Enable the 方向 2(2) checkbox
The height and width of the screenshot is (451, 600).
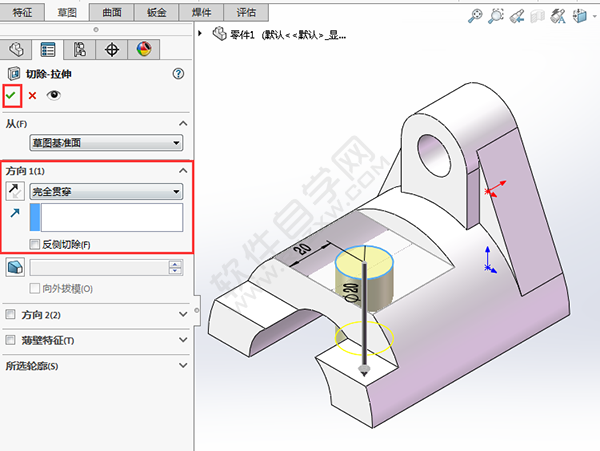coord(10,314)
